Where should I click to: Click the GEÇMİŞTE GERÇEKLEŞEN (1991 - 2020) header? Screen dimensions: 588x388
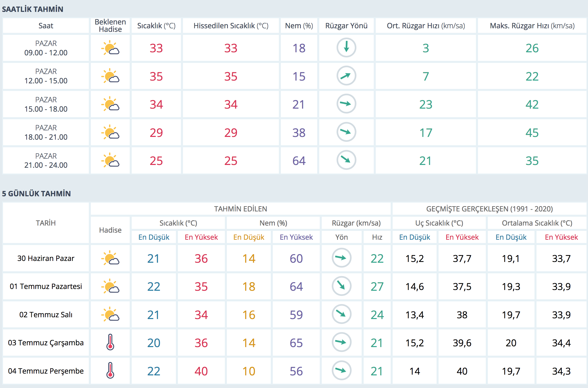coord(489,209)
